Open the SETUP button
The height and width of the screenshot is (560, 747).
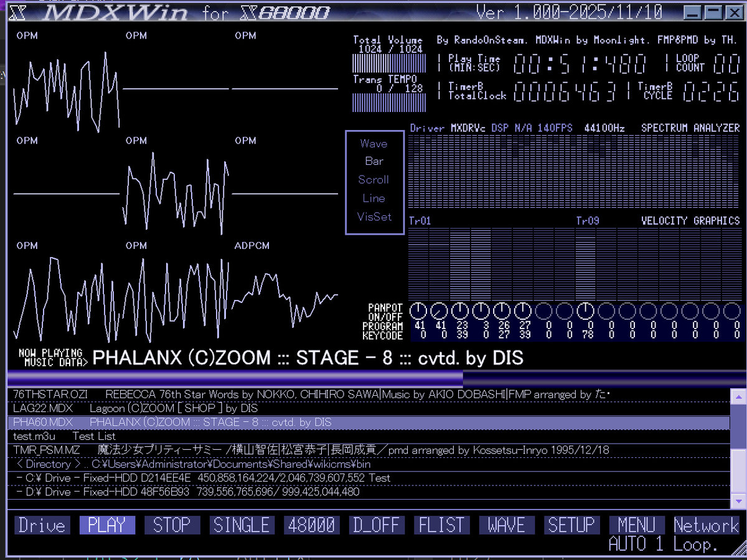(571, 525)
